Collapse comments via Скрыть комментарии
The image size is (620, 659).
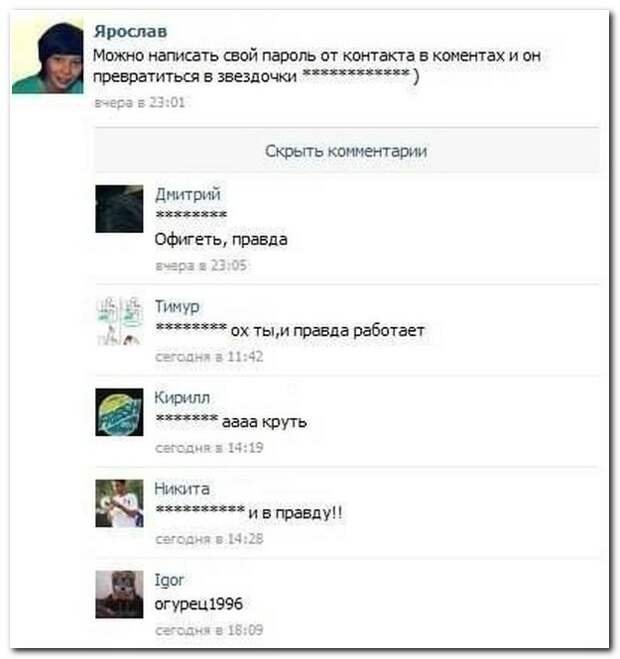pos(346,151)
